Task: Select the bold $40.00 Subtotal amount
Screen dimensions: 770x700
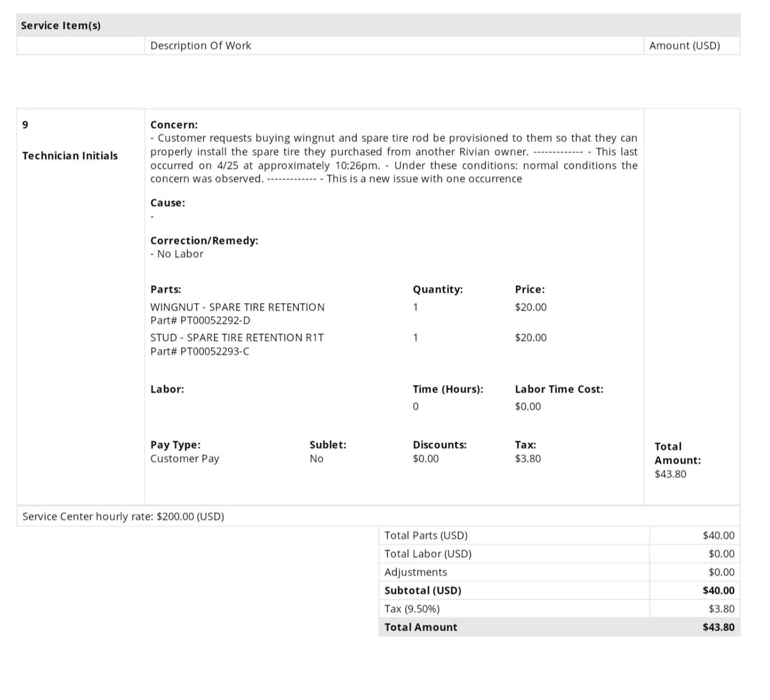Action: 718,590
